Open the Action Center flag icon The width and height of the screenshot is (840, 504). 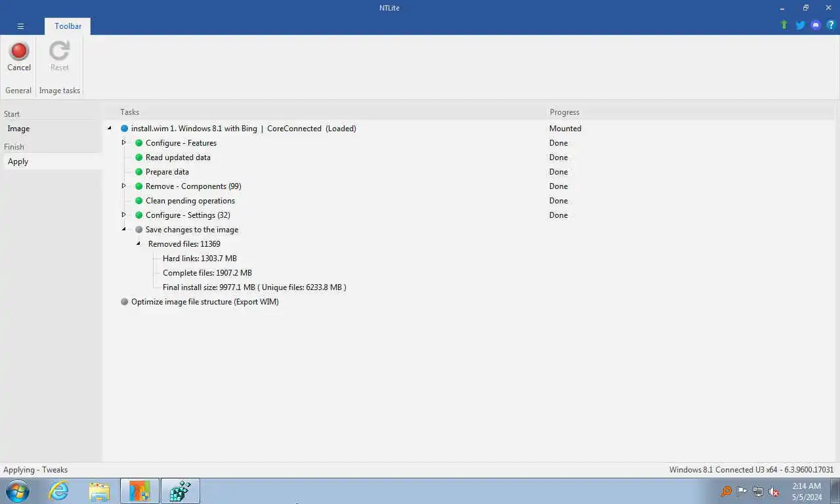(x=742, y=492)
